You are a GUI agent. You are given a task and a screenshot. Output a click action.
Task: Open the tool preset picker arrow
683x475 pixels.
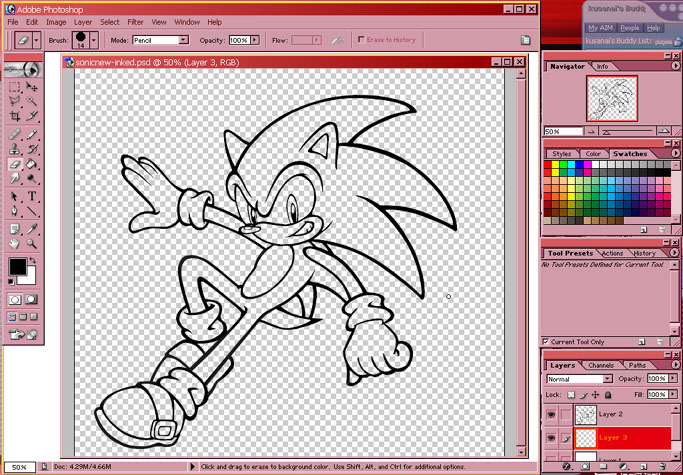[37, 40]
